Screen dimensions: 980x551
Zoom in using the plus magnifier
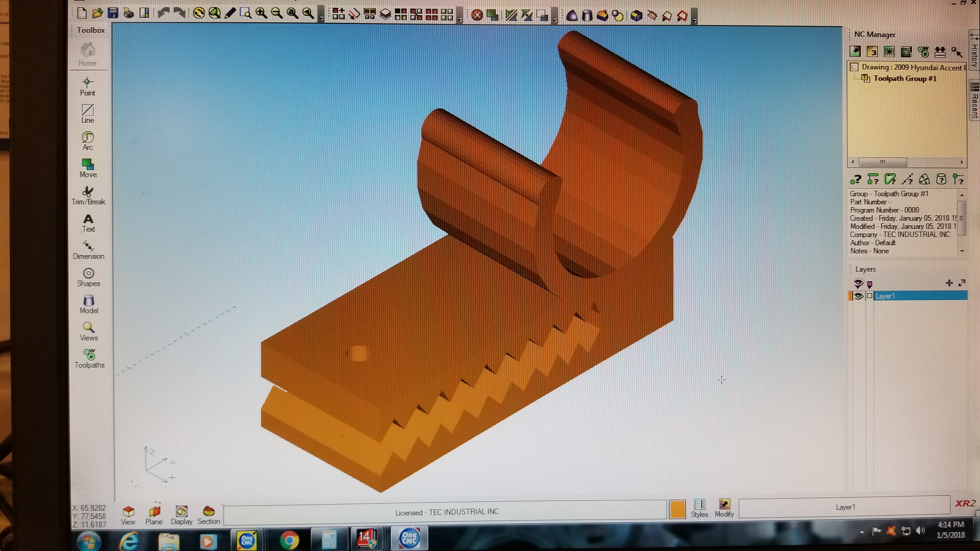tap(261, 13)
